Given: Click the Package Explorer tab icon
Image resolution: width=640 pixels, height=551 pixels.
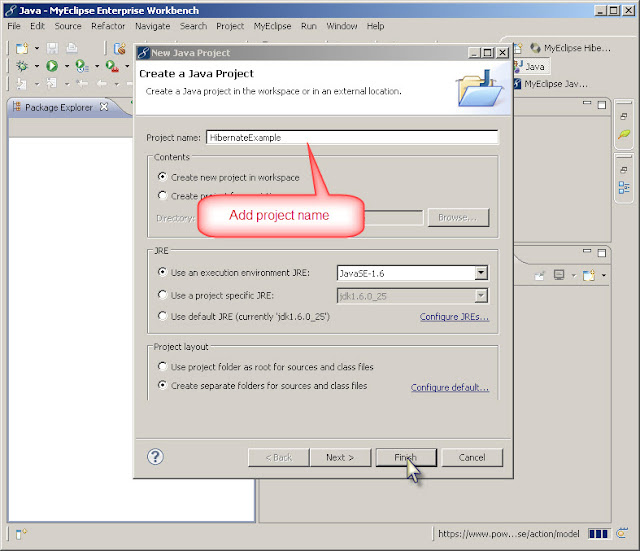Looking at the screenshot, I should click(17, 107).
